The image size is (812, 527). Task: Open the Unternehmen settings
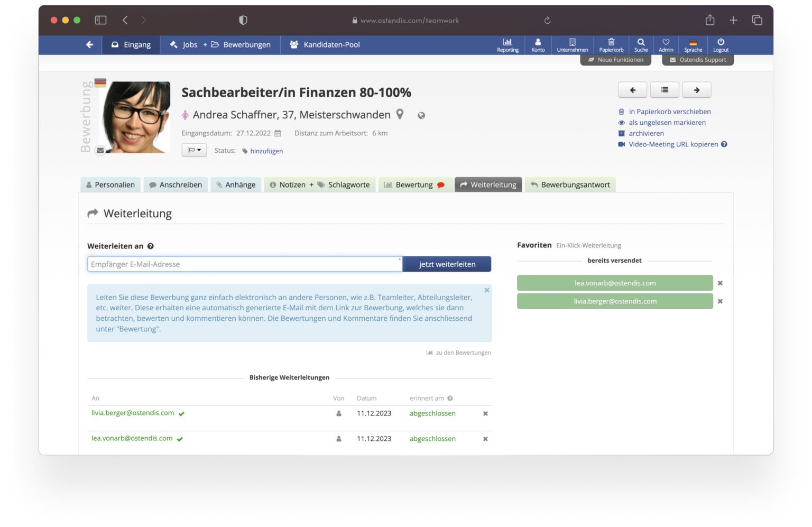point(573,45)
